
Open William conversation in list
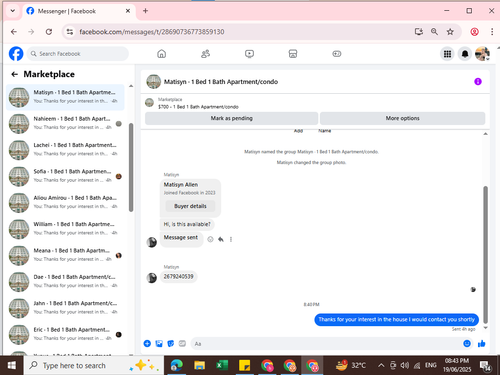[65, 229]
